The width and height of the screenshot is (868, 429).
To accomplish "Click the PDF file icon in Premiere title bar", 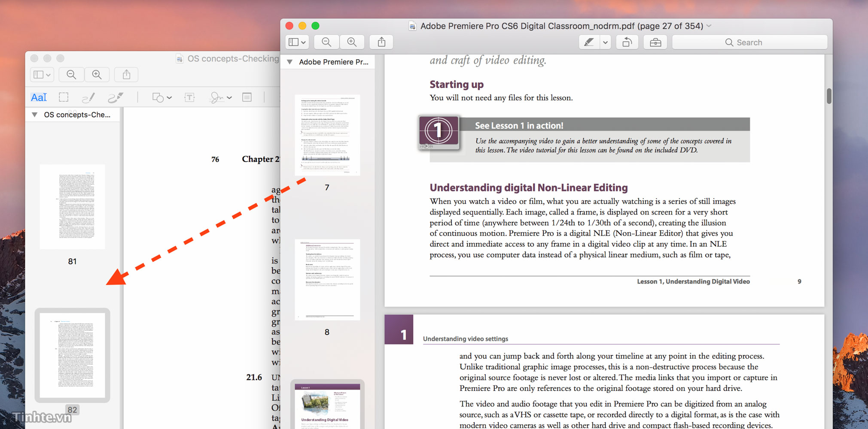I will [x=412, y=26].
